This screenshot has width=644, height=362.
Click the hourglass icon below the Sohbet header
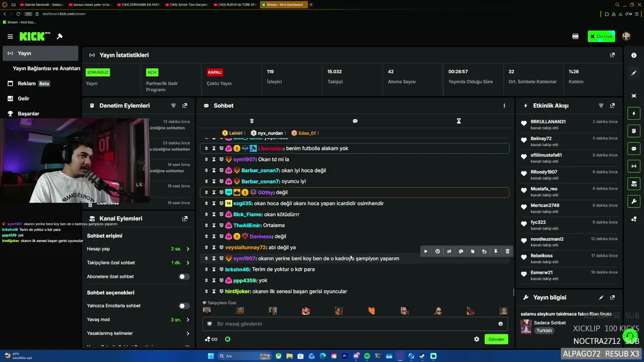coord(459,121)
